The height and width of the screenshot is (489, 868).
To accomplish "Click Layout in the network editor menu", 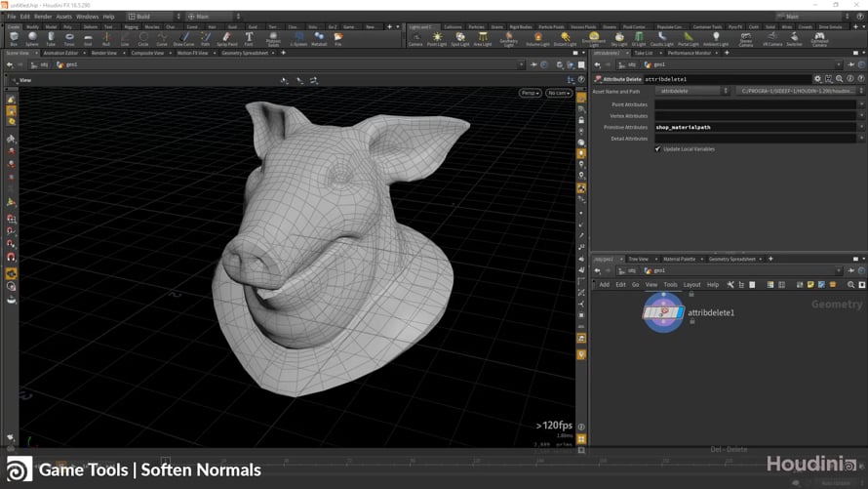I will (x=691, y=285).
